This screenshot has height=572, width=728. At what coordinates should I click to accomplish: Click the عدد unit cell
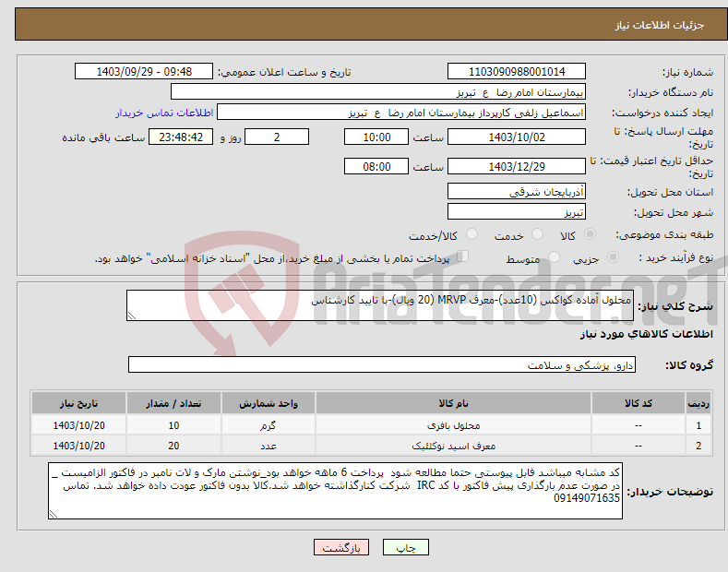(x=269, y=446)
